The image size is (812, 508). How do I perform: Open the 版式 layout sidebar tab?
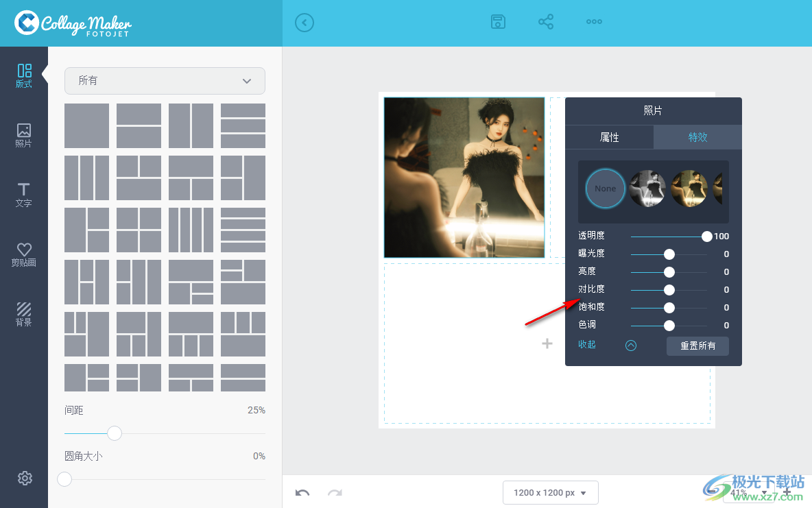(24, 75)
